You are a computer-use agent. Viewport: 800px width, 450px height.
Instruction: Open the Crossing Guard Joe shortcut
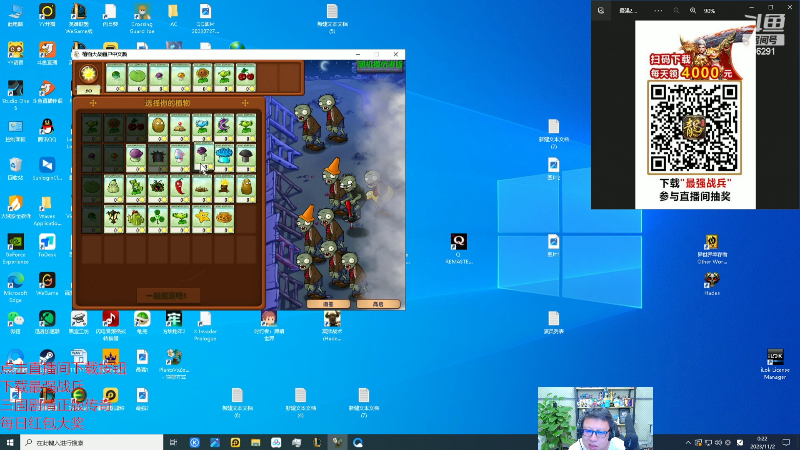142,18
